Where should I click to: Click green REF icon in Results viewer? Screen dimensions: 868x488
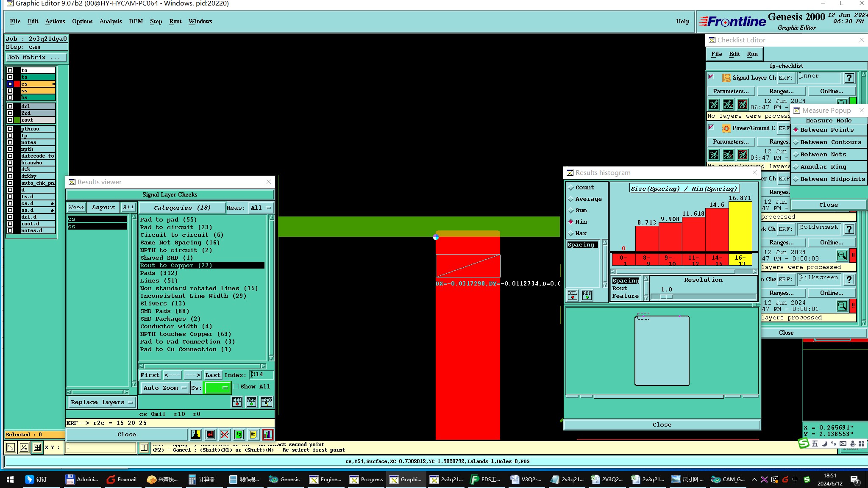(251, 402)
